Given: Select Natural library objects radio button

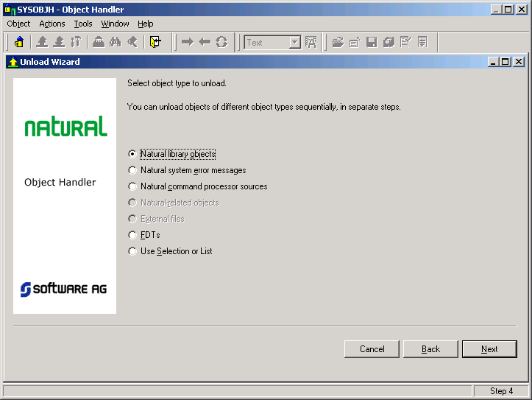Looking at the screenshot, I should click(132, 154).
